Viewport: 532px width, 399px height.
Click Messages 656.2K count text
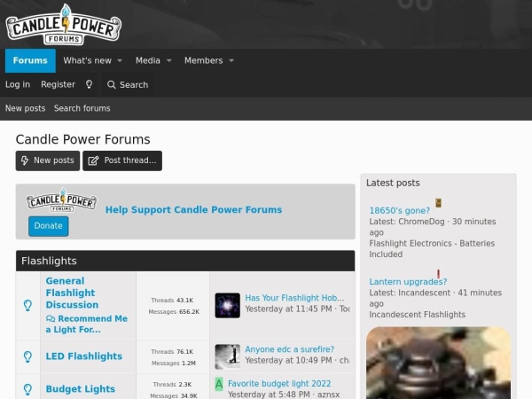pyautogui.click(x=174, y=311)
